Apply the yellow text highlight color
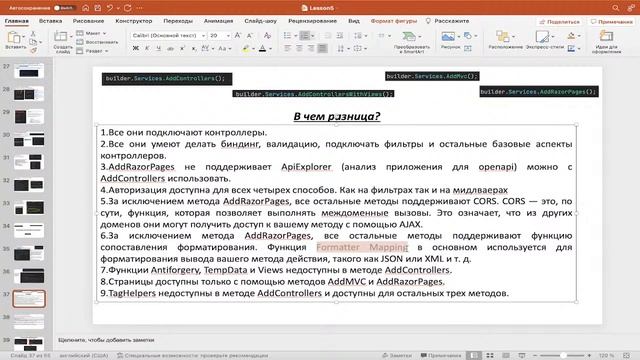 245,49
